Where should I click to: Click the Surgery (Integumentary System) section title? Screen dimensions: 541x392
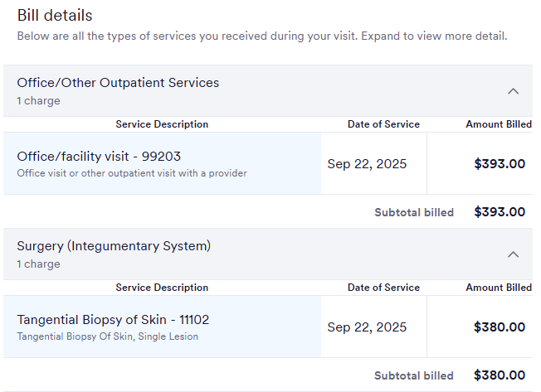coord(114,246)
